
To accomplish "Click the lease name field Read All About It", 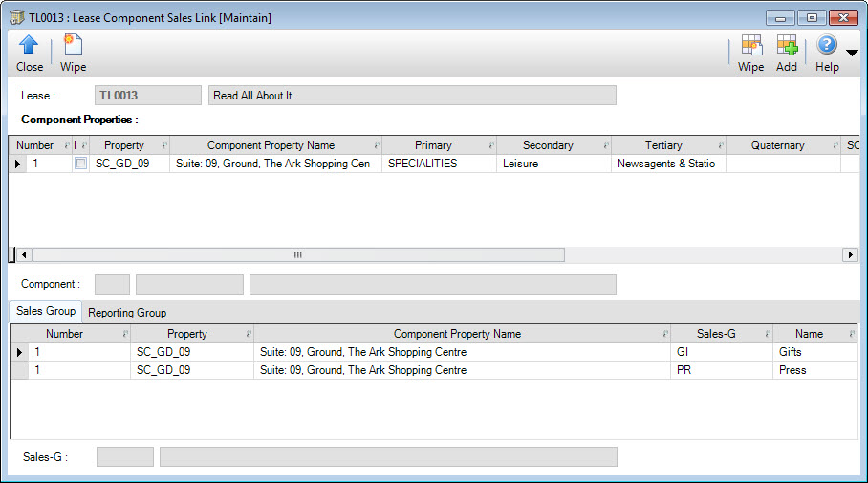I will pyautogui.click(x=412, y=96).
